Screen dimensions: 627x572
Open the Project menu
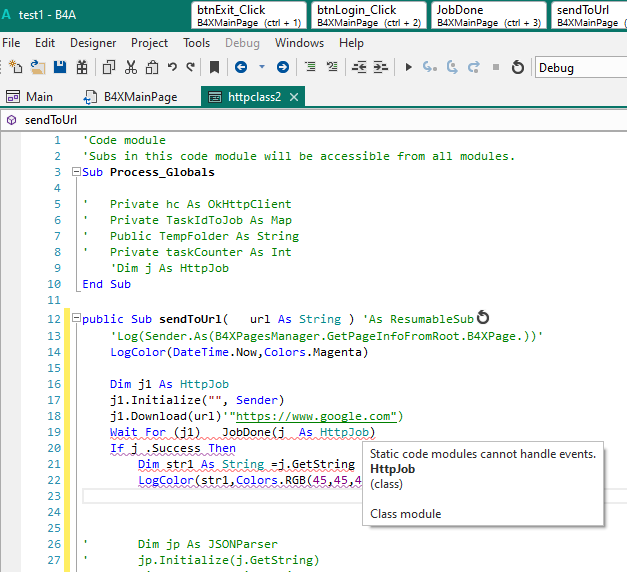pos(150,43)
